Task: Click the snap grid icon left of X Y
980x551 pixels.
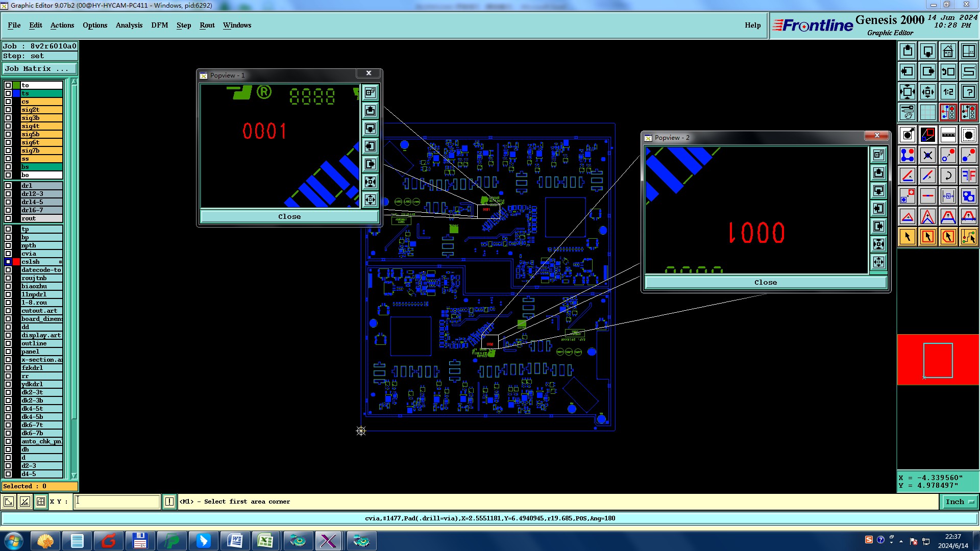Action: tap(41, 502)
